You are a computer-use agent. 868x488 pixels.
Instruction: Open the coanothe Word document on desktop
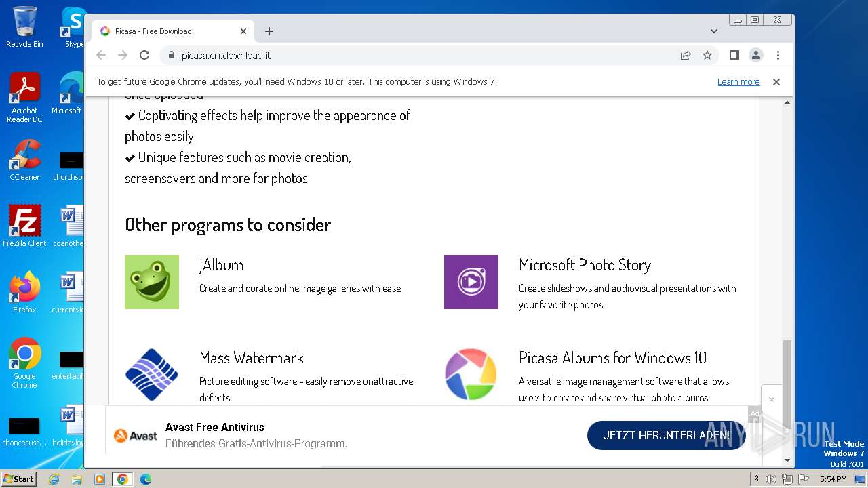coord(68,226)
